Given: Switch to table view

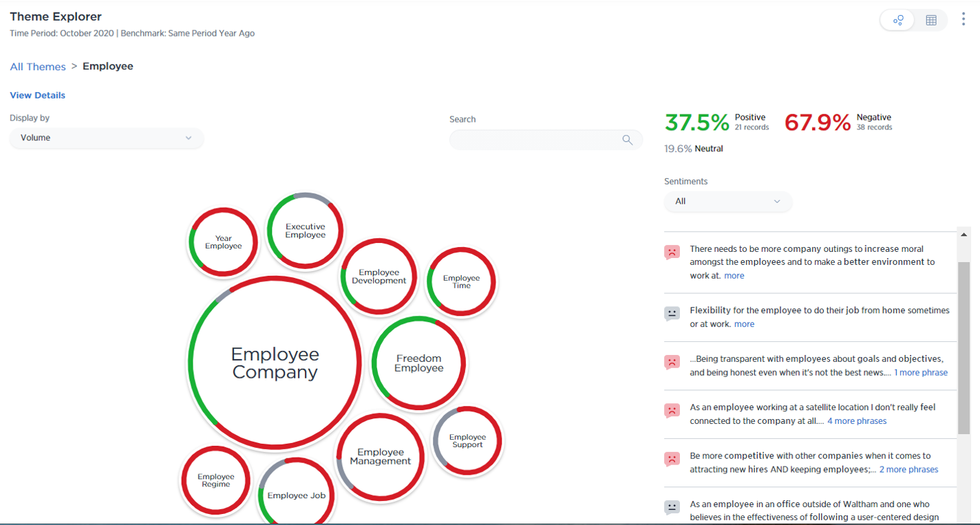Looking at the screenshot, I should pos(930,20).
